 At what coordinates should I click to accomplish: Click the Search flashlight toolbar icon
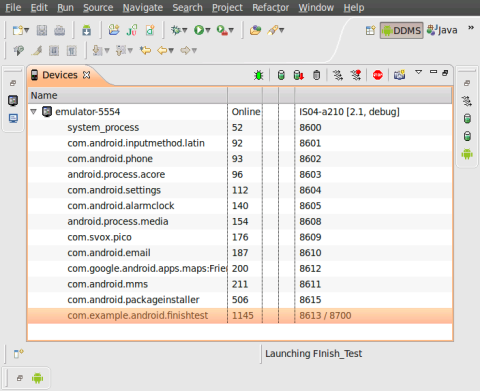[x=272, y=30]
